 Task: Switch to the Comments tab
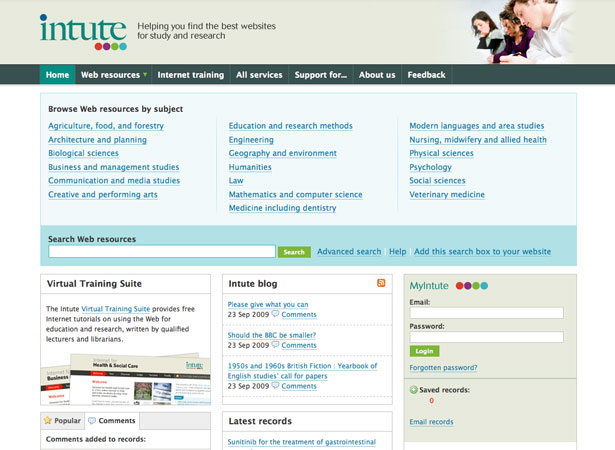click(112, 421)
